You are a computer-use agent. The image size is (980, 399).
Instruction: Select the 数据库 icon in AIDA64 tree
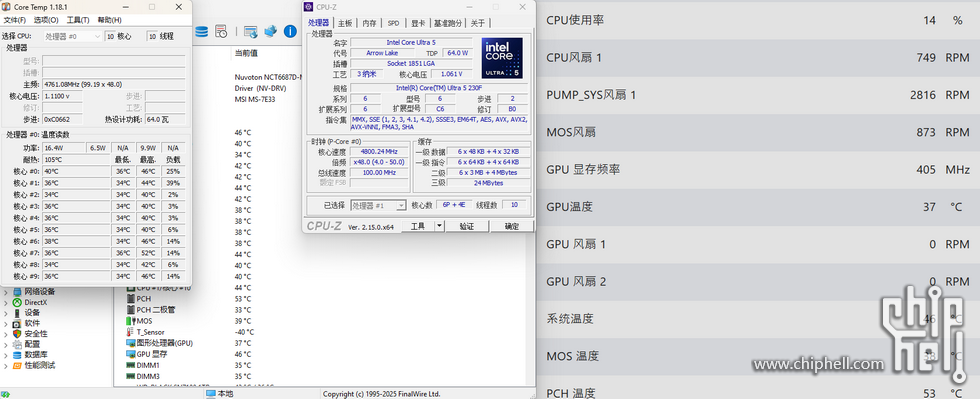(18, 355)
